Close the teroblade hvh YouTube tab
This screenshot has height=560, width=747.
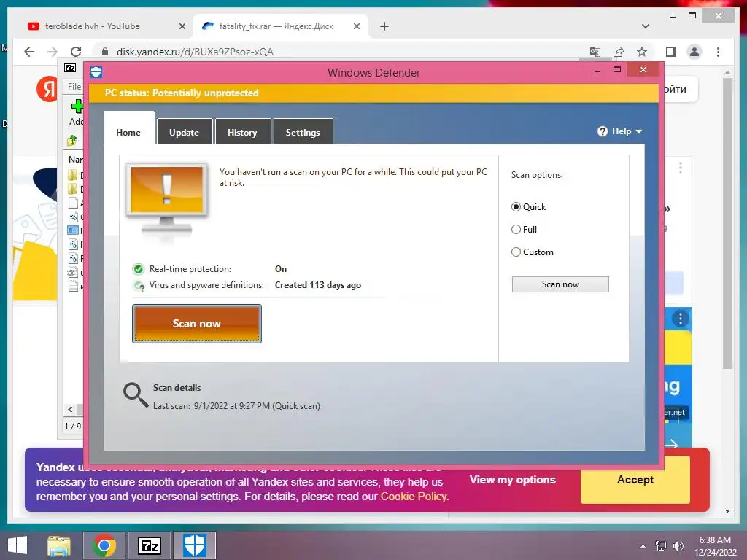(182, 26)
